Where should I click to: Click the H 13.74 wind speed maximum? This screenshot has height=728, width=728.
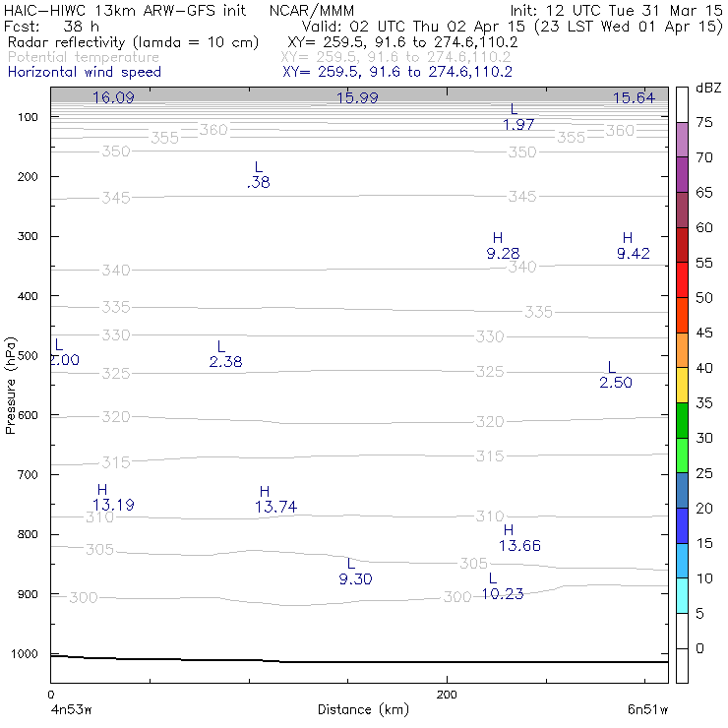pos(275,500)
